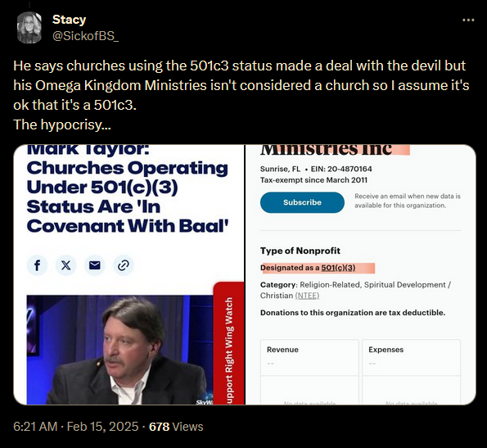Click the Subscribe button
Screen dimensions: 487x448
(x=302, y=202)
